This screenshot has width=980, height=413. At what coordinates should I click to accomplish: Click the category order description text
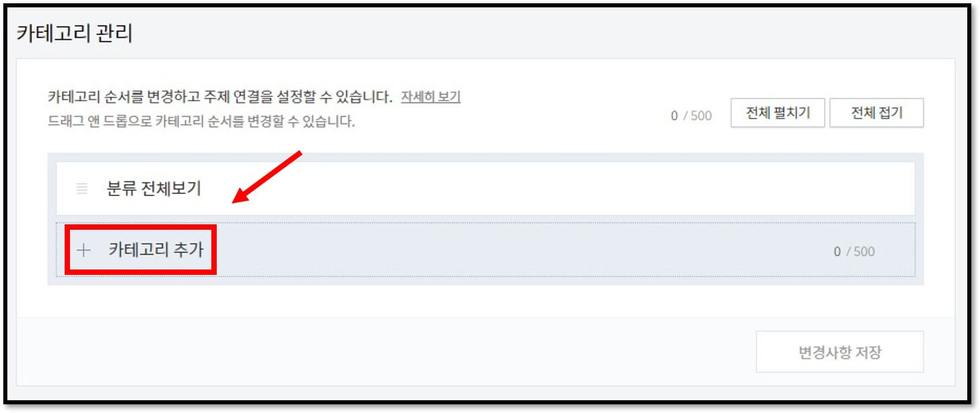click(220, 97)
